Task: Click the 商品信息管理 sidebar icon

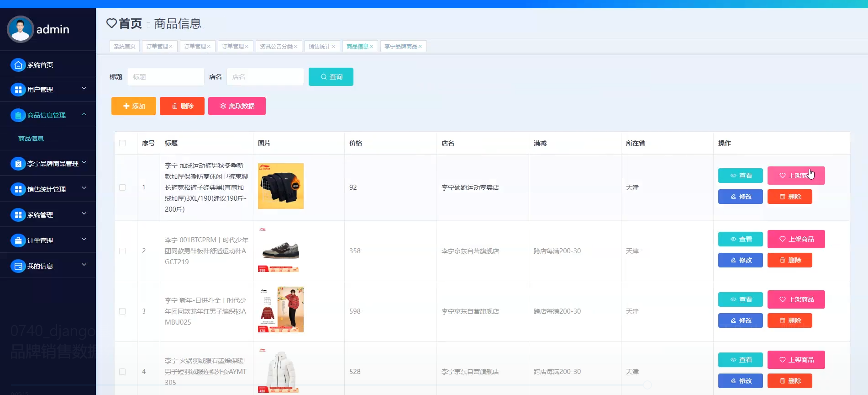Action: point(18,115)
